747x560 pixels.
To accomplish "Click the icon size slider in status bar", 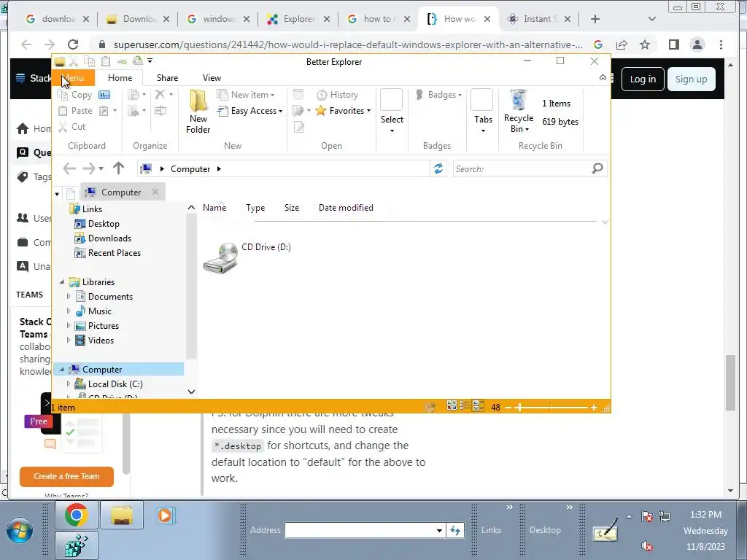I will pyautogui.click(x=551, y=408).
